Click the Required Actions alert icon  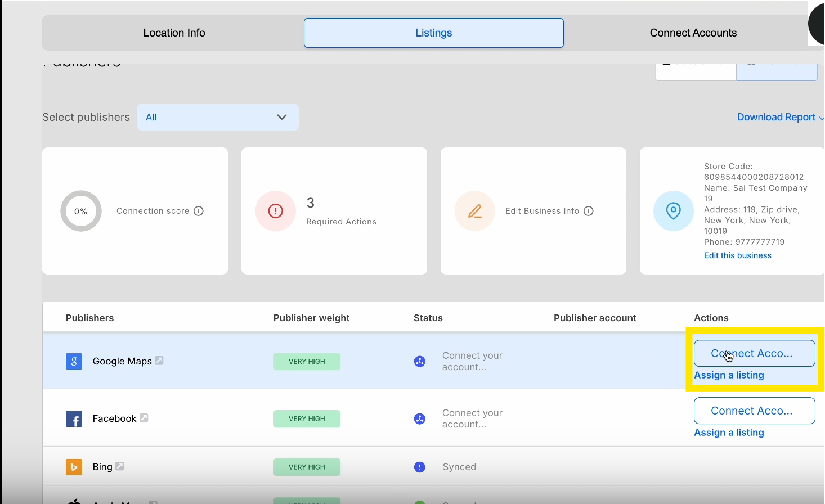tap(276, 211)
